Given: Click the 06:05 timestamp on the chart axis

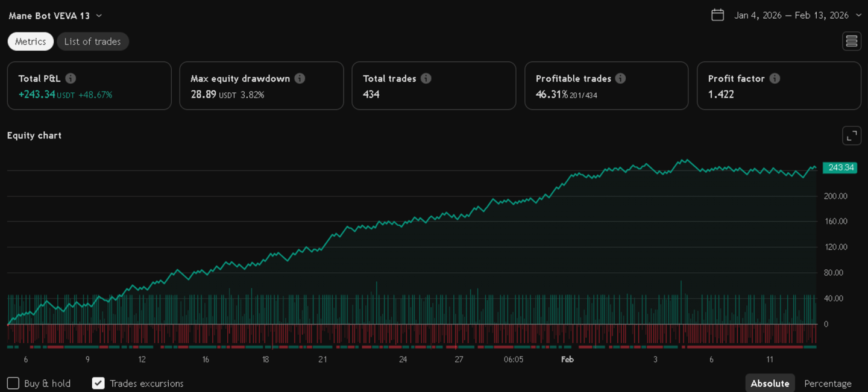Looking at the screenshot, I should [x=514, y=358].
